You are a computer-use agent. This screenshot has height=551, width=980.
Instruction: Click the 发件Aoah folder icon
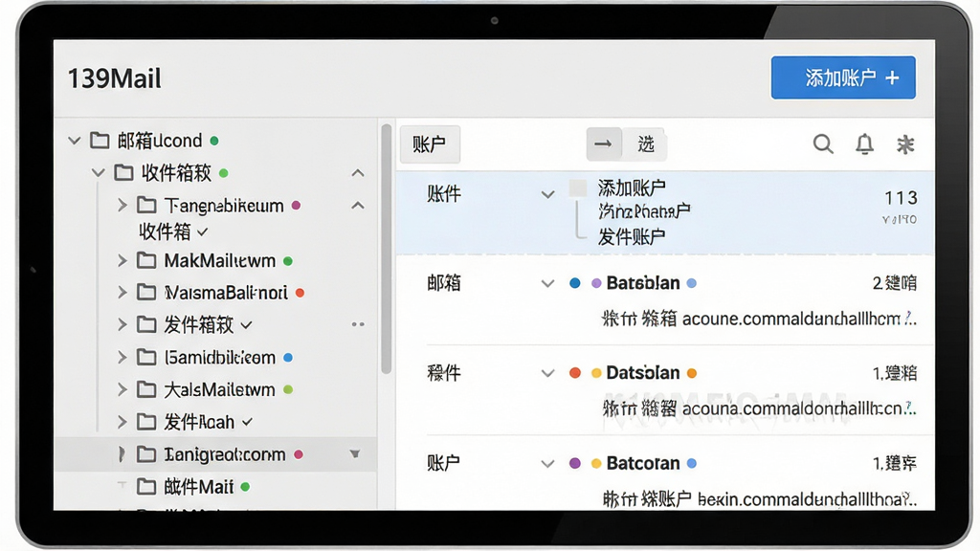click(146, 422)
